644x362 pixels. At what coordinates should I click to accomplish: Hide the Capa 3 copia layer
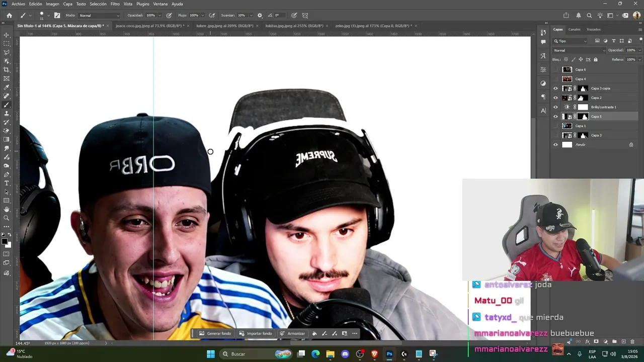point(555,88)
